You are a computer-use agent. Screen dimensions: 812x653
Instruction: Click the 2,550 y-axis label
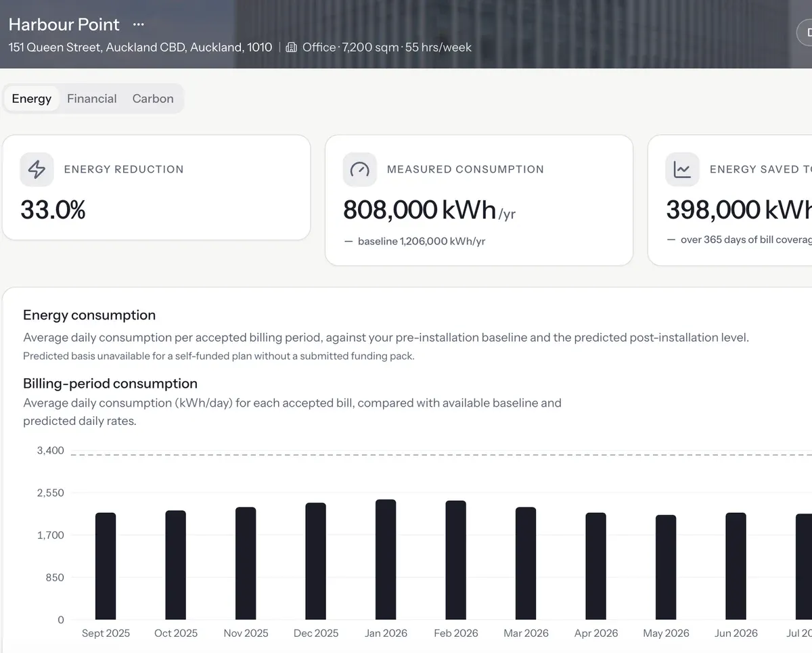pyautogui.click(x=51, y=493)
